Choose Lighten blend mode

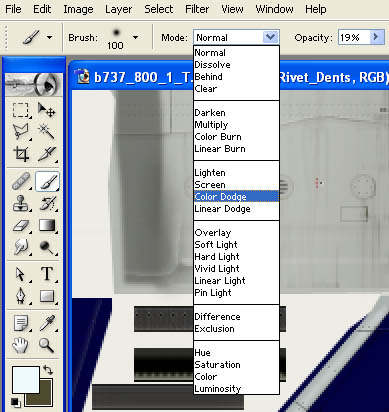coord(236,173)
